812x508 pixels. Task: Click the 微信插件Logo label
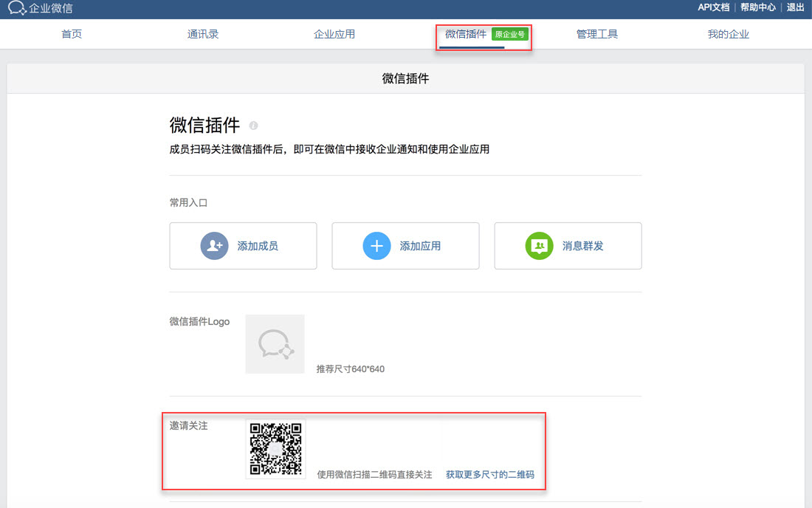[199, 322]
